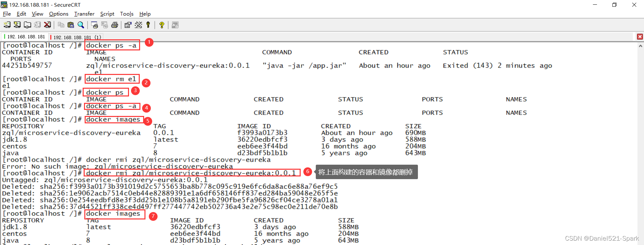This screenshot has height=245, width=644.
Task: Click the Copy toolbar icon
Action: click(61, 25)
